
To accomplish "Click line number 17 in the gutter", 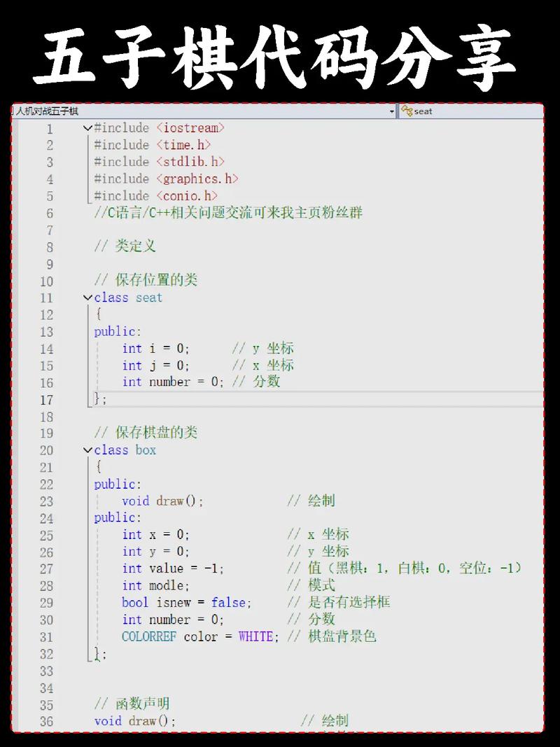I will coord(45,400).
